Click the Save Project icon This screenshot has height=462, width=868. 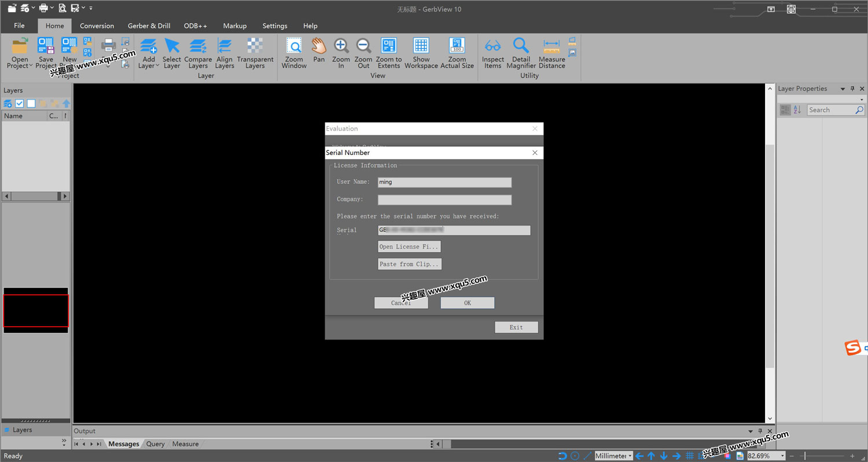(46, 46)
